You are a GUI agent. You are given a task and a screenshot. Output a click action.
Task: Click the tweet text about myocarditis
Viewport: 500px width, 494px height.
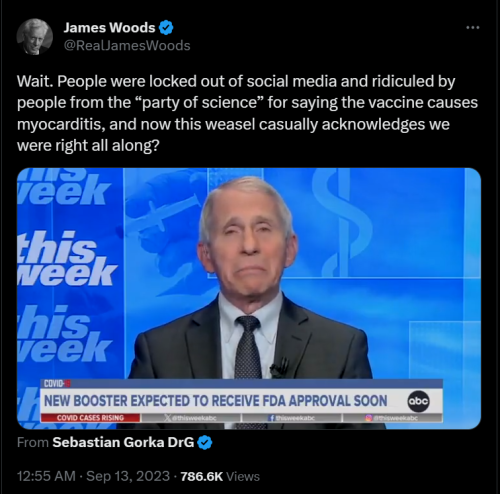pyautogui.click(x=247, y=113)
